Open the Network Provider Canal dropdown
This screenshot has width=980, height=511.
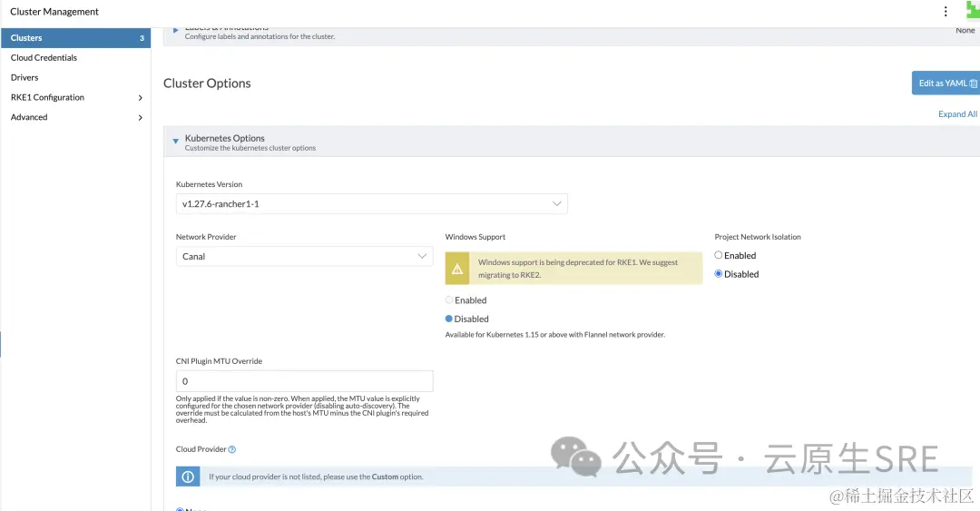tap(304, 257)
